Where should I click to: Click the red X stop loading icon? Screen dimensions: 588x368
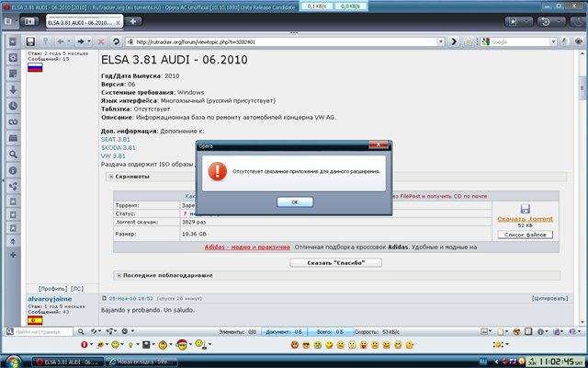101,41
